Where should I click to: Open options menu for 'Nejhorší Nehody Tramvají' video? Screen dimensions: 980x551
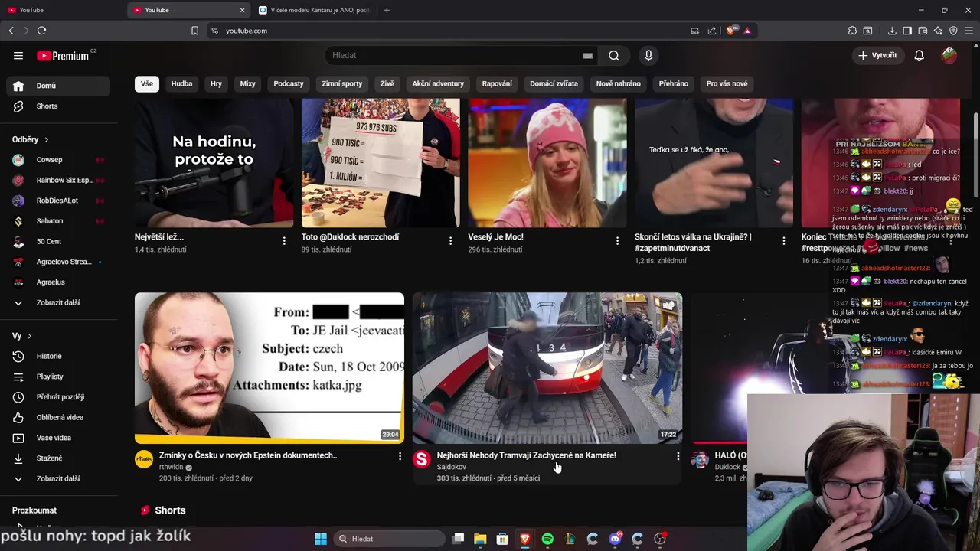[x=678, y=456]
